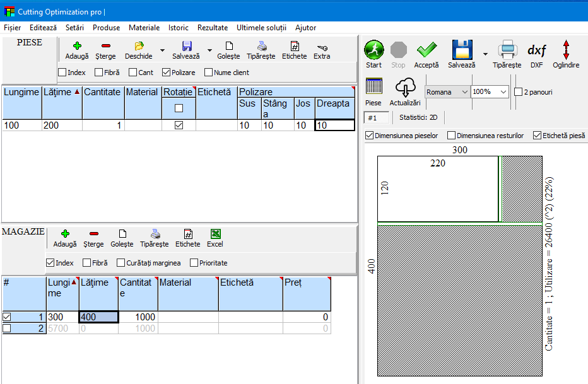Viewport: 588px width, 384px height.
Task: Expand arrow next to Deschide in Piese toolbar
Action: click(x=162, y=50)
